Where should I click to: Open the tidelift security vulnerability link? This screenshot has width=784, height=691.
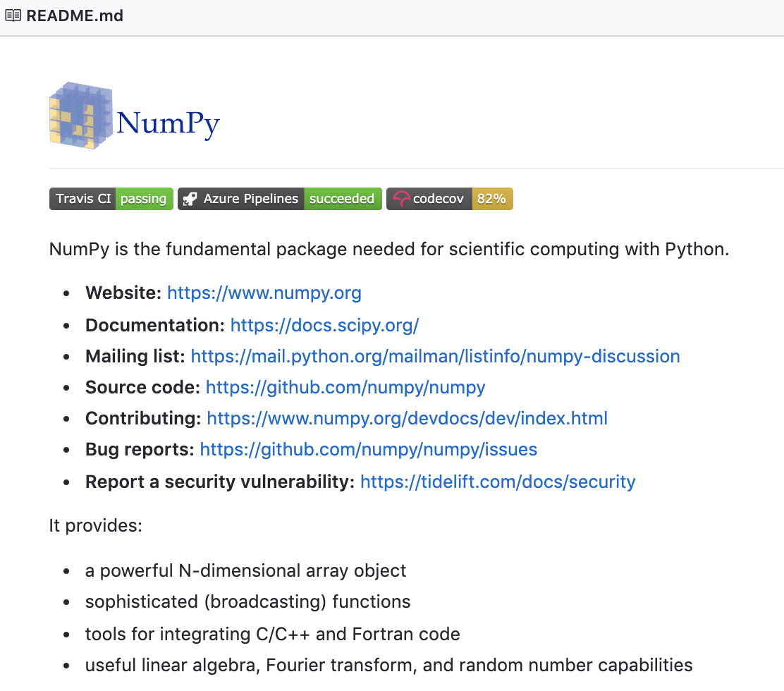click(x=498, y=482)
